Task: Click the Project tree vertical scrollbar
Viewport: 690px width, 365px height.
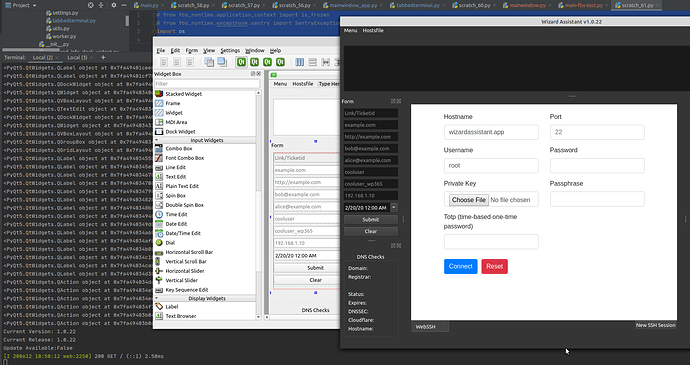Action: point(128,21)
